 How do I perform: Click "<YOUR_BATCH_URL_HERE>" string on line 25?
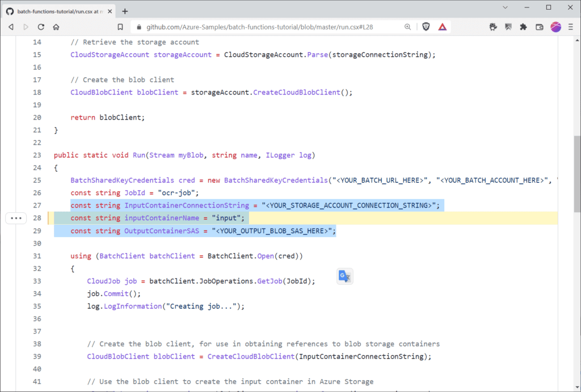380,180
